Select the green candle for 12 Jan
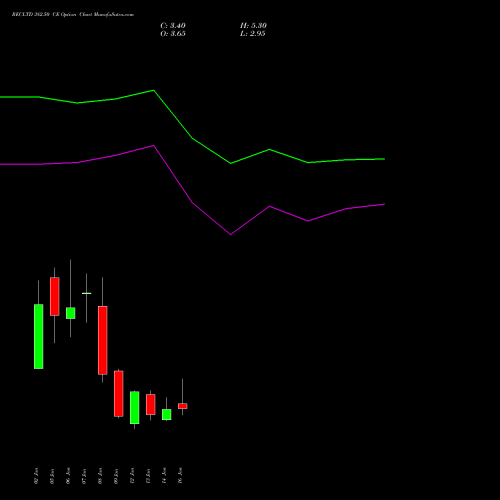Image resolution: width=500 pixels, height=500 pixels. (x=135, y=408)
